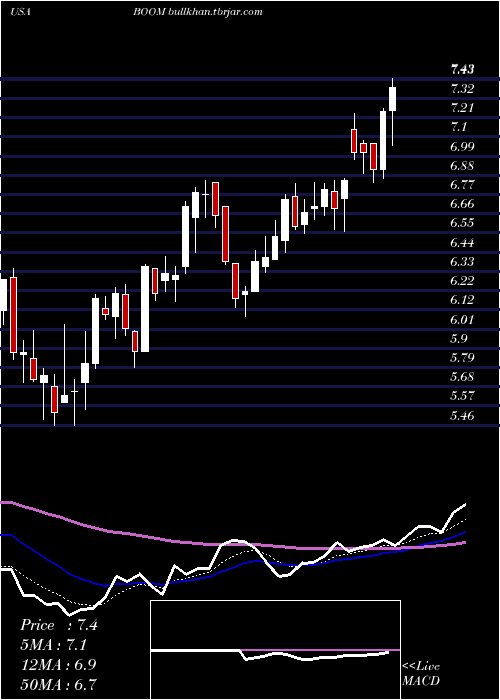Click the <<Live MACD label
Screen dimensions: 500x700
click(x=421, y=674)
